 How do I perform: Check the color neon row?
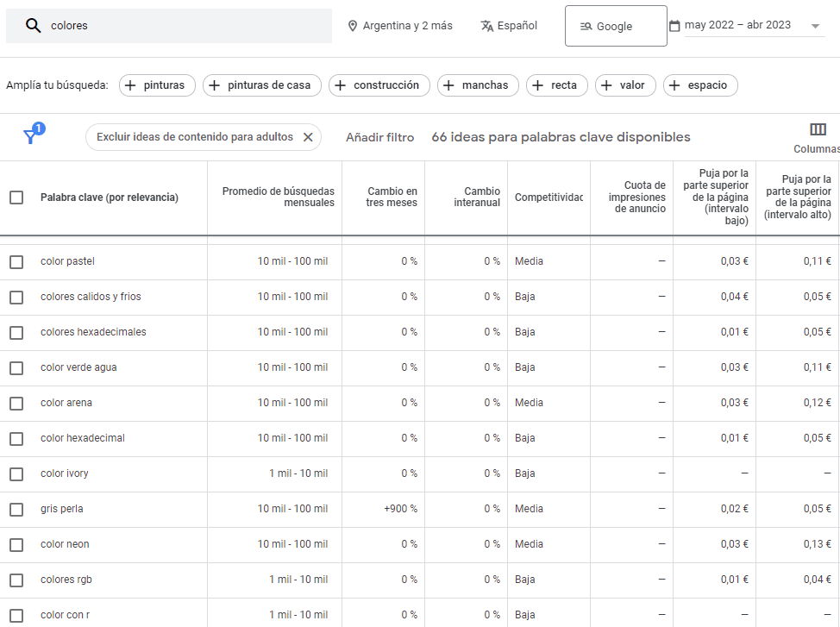click(16, 544)
